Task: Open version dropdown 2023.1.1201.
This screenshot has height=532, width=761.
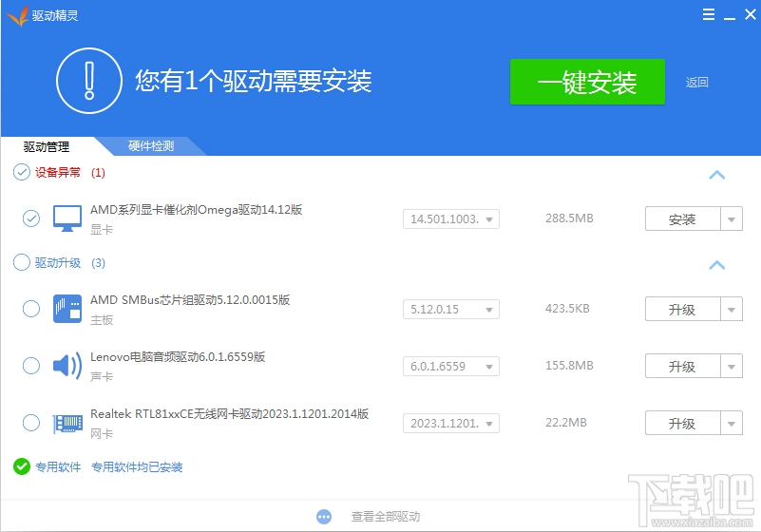Action: click(451, 424)
